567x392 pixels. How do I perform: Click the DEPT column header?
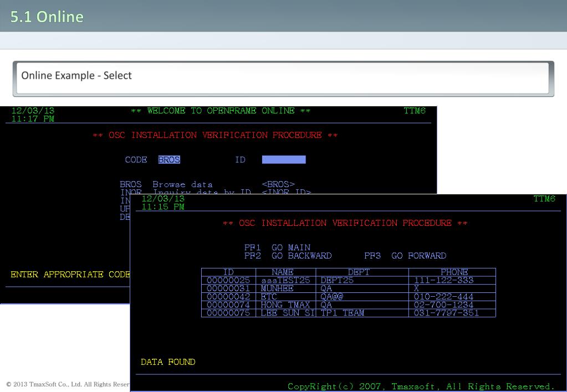362,272
